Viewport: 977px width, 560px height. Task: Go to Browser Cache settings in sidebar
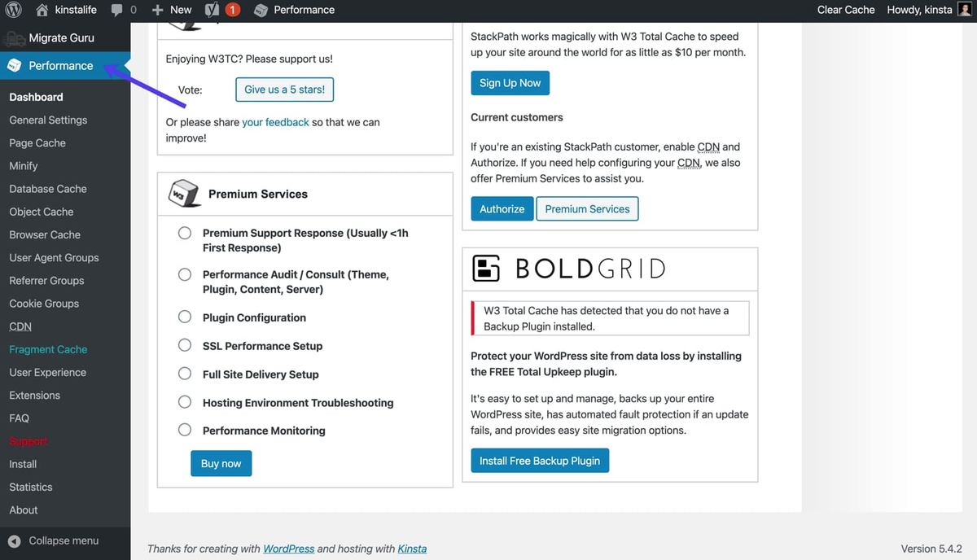tap(45, 234)
